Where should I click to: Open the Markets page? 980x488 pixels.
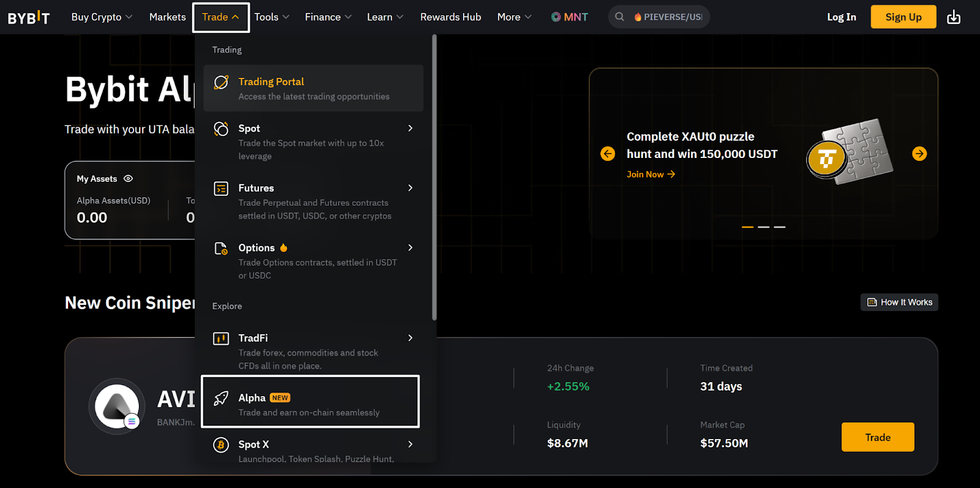click(x=167, y=17)
